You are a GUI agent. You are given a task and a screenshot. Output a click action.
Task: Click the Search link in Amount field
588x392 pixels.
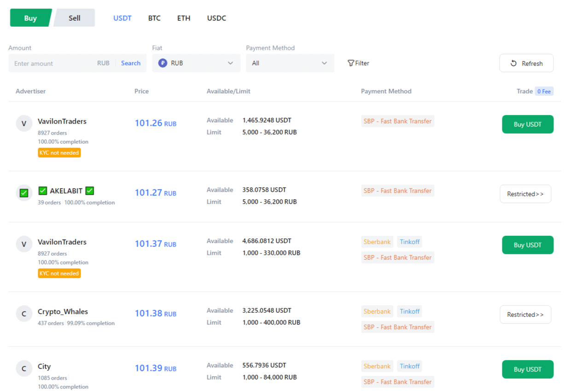pos(131,63)
